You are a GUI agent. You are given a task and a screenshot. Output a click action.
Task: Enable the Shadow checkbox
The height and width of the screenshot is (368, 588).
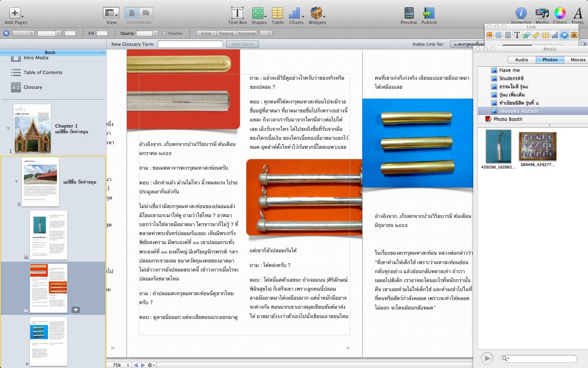pyautogui.click(x=165, y=34)
